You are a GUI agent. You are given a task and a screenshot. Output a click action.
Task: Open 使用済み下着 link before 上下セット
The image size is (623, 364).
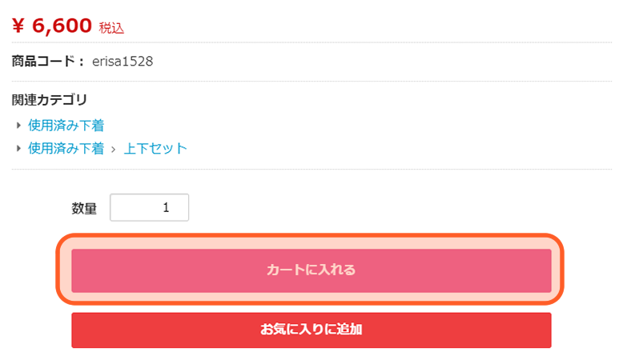click(x=66, y=148)
